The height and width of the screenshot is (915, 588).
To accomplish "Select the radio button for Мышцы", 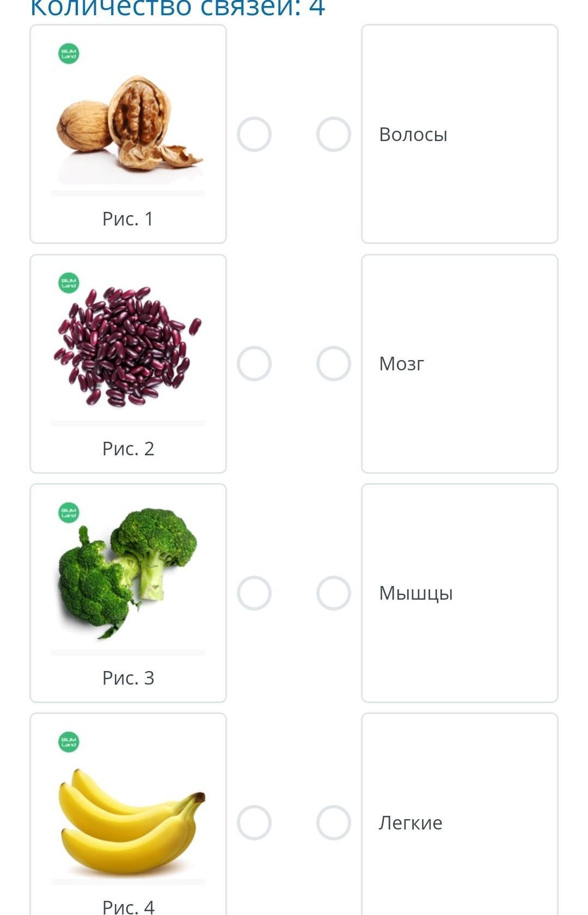I will pos(333,593).
